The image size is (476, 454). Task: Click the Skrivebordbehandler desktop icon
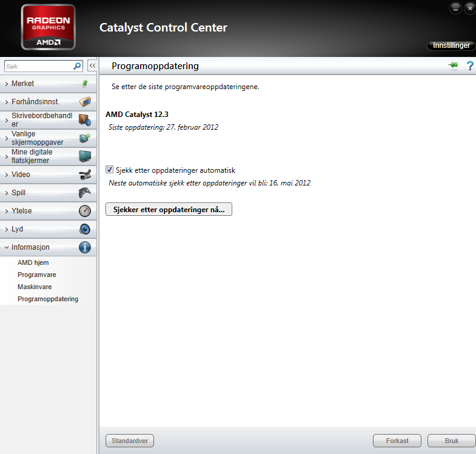85,120
